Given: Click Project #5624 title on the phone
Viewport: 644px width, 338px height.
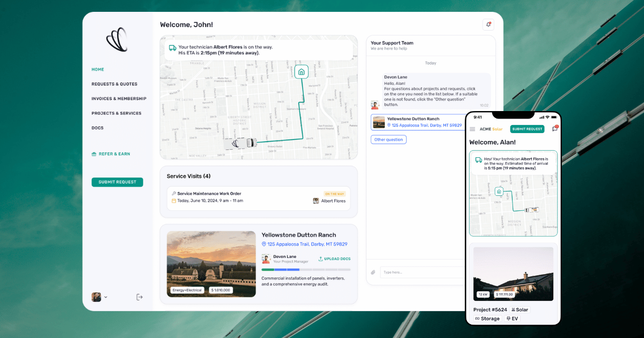Looking at the screenshot, I should point(490,310).
